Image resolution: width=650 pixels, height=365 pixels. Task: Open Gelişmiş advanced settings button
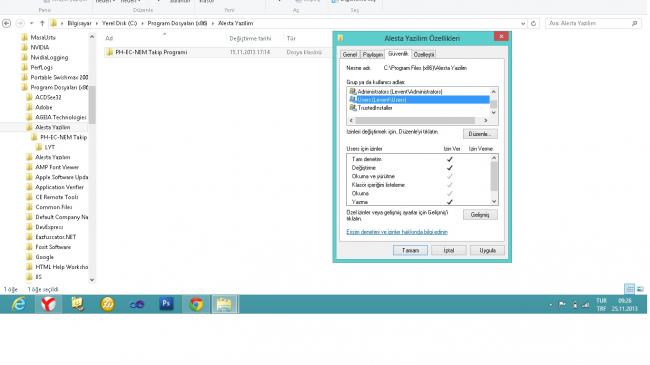point(480,215)
